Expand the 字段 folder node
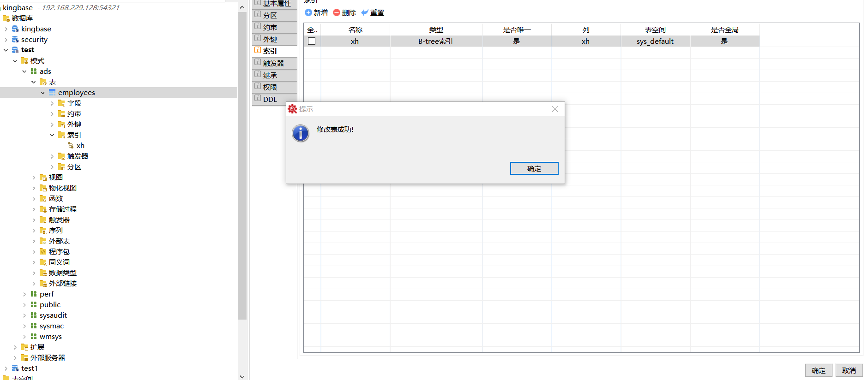This screenshot has width=868, height=380. pyautogui.click(x=52, y=103)
